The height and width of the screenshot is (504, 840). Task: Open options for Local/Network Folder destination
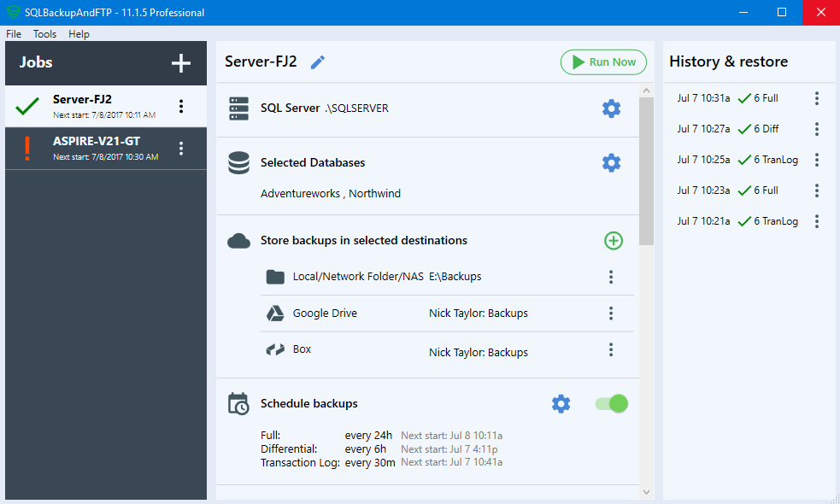[x=611, y=277]
